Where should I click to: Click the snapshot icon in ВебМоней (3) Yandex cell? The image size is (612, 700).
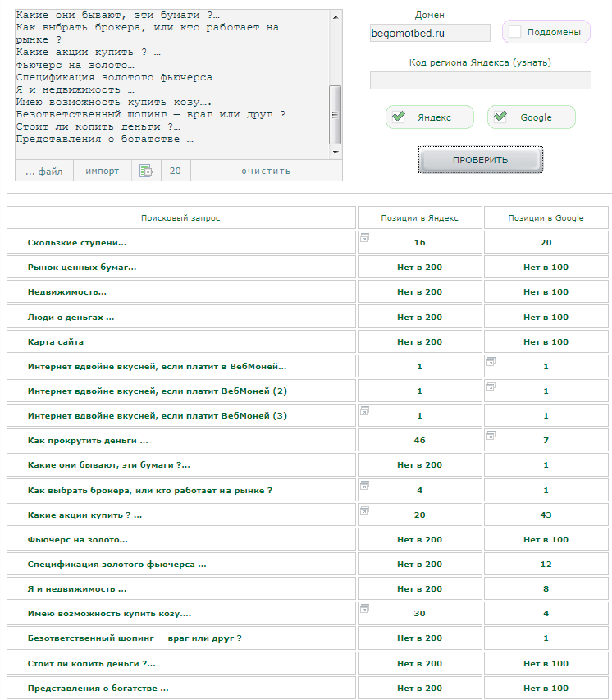coord(364,410)
